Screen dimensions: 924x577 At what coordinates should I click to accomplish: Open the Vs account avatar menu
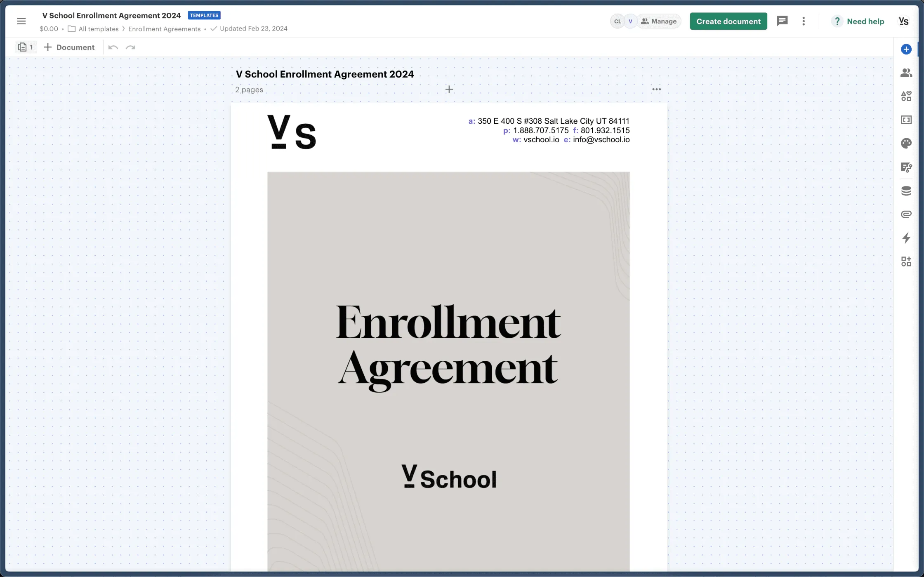click(903, 21)
